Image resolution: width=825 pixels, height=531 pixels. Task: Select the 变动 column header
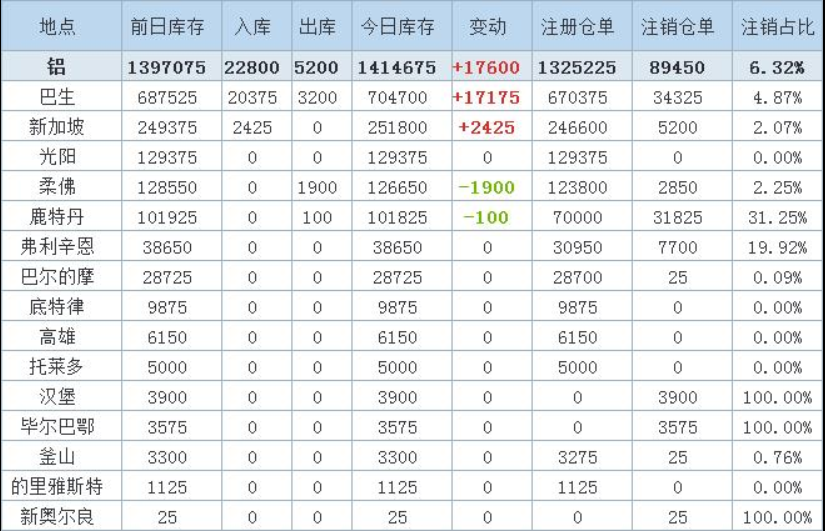tap(486, 27)
